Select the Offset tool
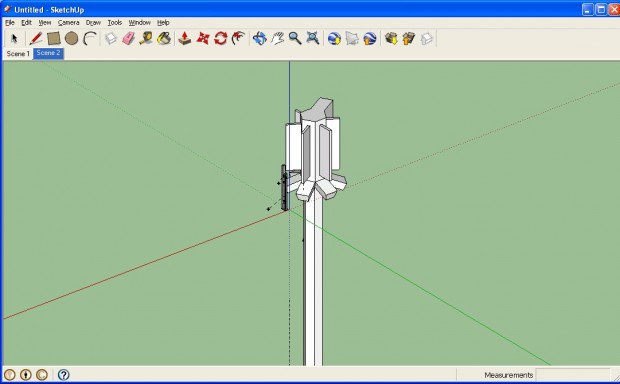 click(x=238, y=38)
